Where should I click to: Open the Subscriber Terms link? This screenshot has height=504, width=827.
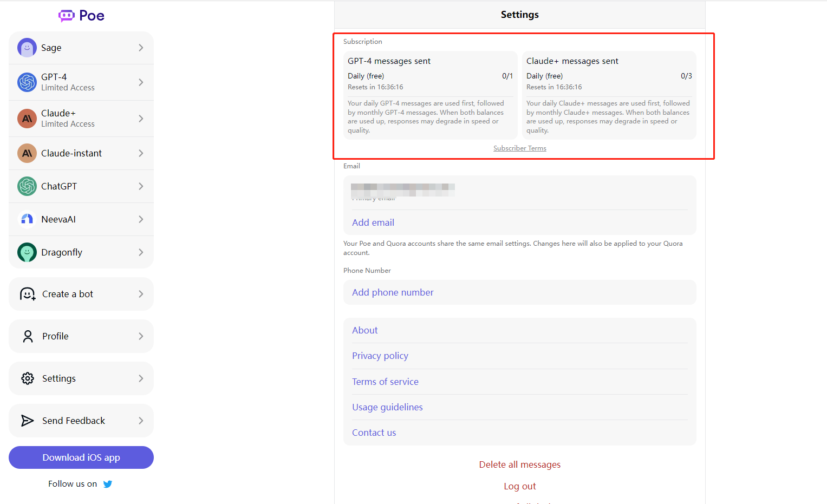pyautogui.click(x=519, y=148)
